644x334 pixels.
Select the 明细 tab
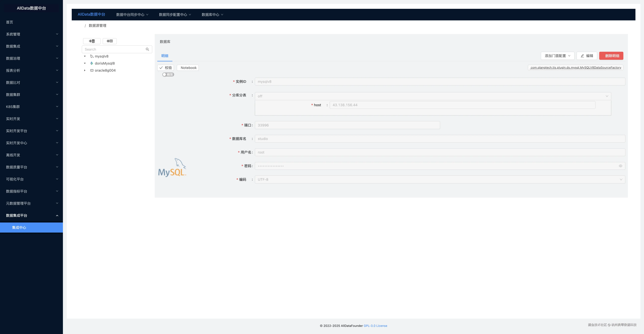(x=165, y=56)
